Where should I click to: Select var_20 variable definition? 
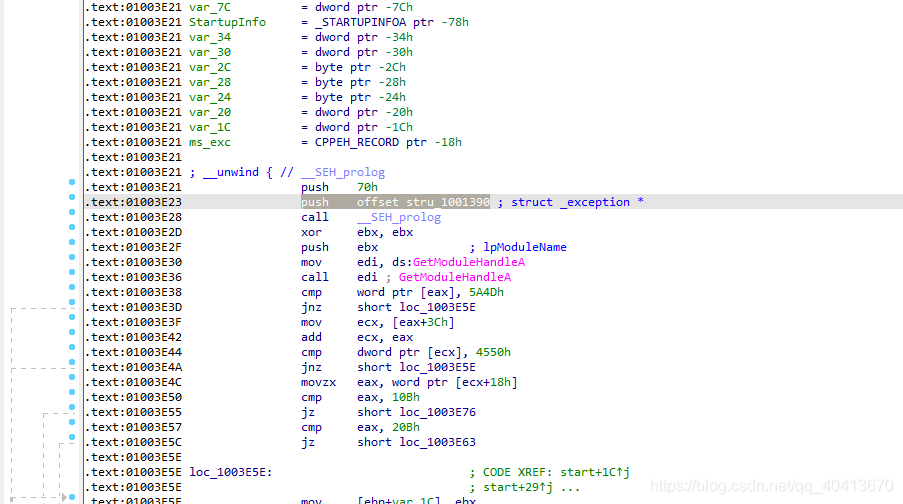click(210, 112)
